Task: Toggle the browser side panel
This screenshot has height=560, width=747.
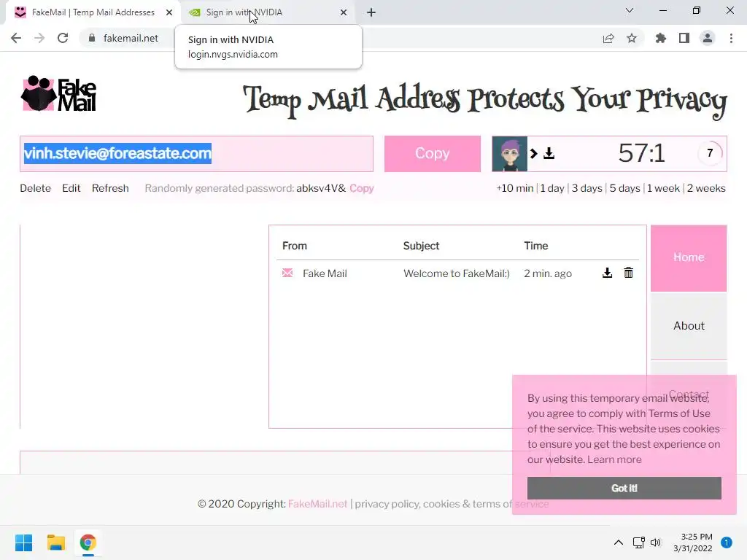Action: coord(684,39)
